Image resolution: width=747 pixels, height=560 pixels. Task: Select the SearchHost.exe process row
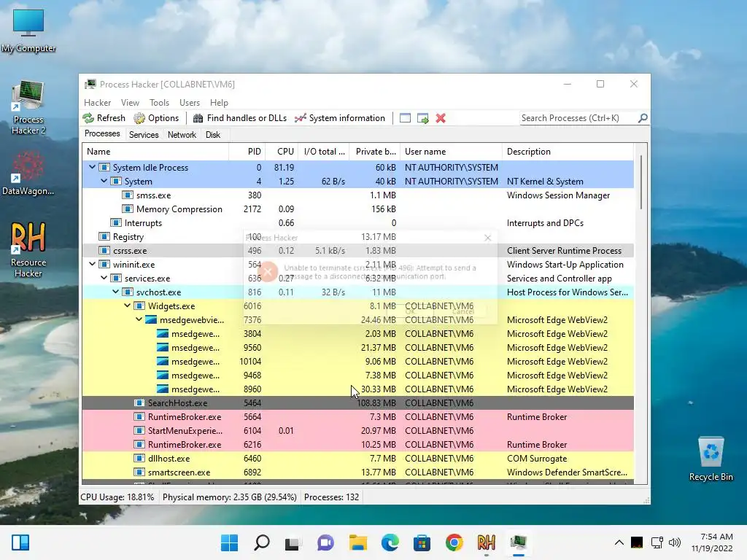click(x=357, y=402)
